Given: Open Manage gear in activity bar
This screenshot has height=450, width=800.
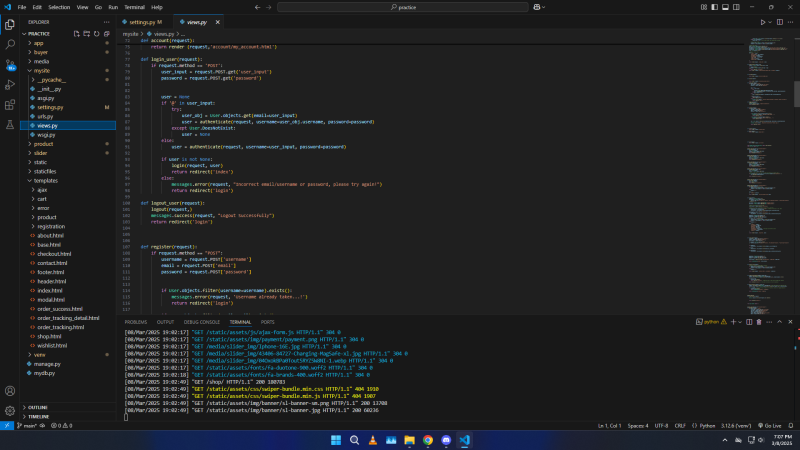Looking at the screenshot, I should [x=9, y=410].
